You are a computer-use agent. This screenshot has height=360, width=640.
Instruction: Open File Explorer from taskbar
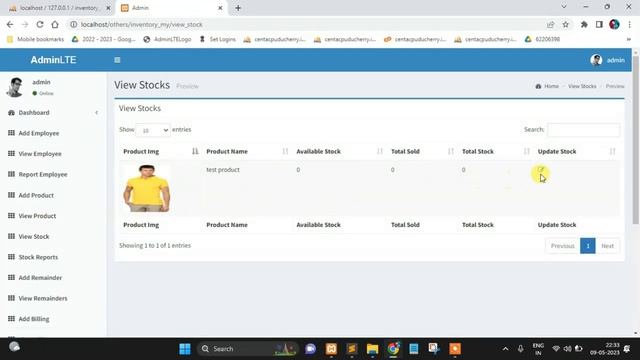pos(372,349)
